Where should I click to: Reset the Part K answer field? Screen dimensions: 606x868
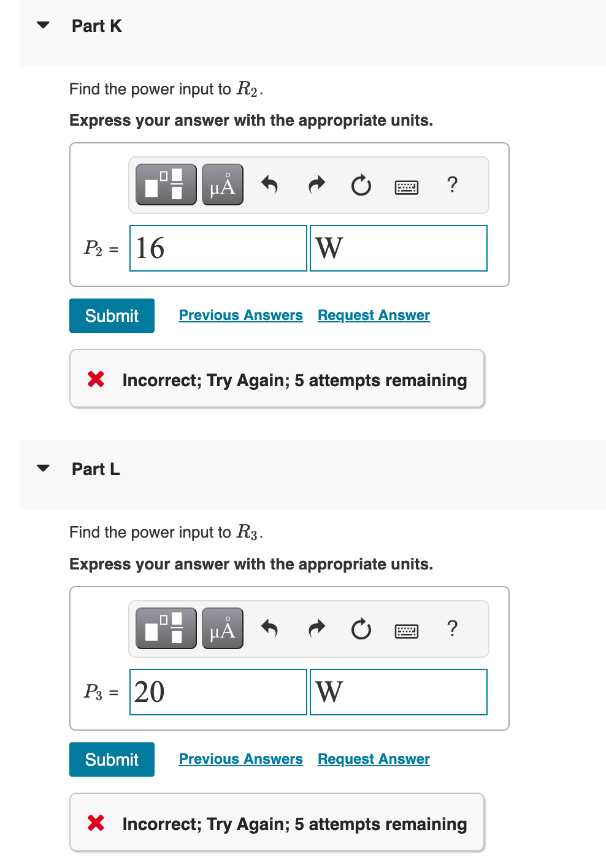point(361,185)
